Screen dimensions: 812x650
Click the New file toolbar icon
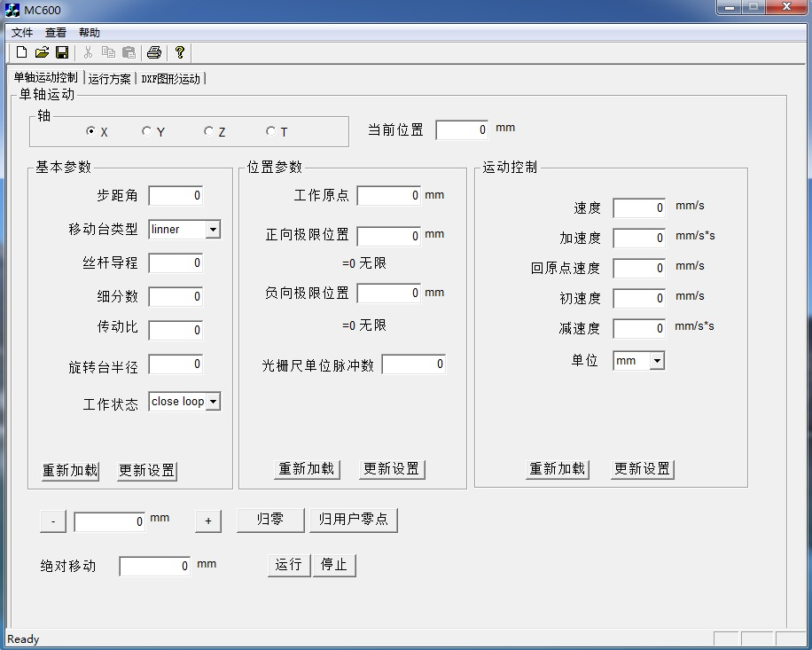click(x=22, y=52)
